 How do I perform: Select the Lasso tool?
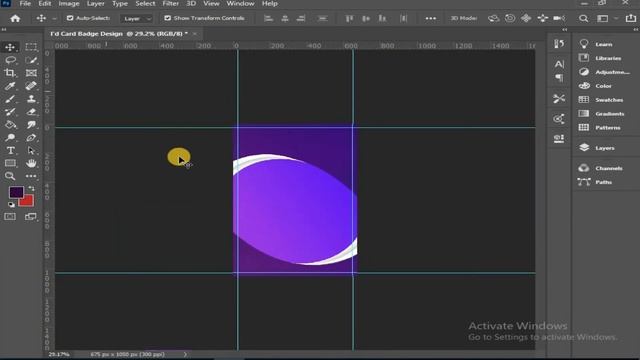tap(10, 60)
